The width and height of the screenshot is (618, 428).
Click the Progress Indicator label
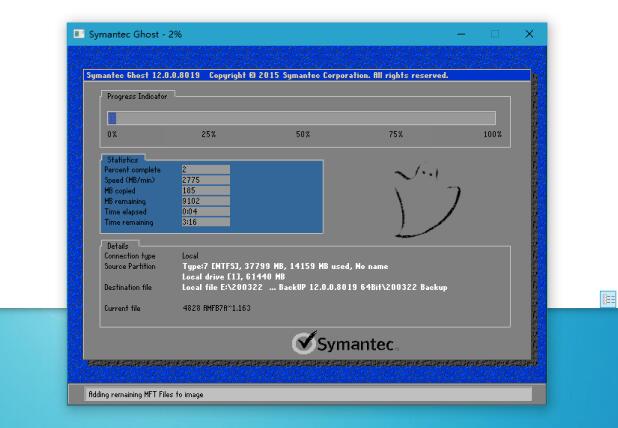click(x=137, y=96)
